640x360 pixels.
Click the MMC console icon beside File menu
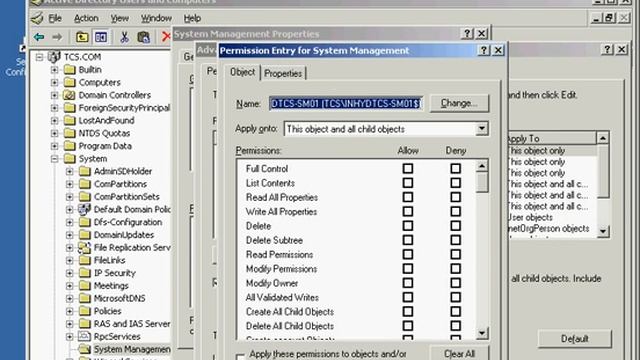[37, 18]
